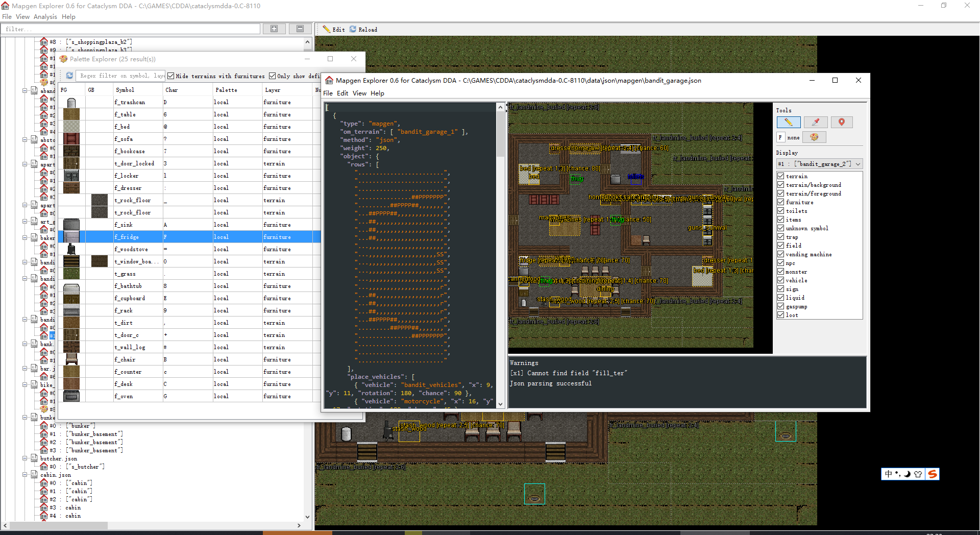Click the f_bathtub sprite thumbnail
This screenshot has width=980, height=535.
click(x=71, y=286)
